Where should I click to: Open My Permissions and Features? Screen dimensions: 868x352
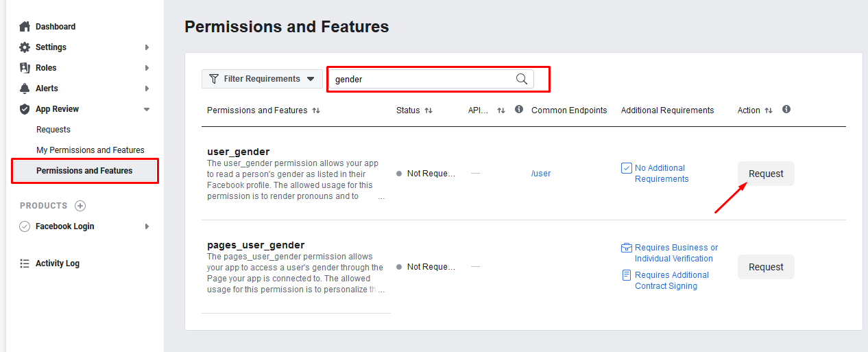(x=91, y=150)
